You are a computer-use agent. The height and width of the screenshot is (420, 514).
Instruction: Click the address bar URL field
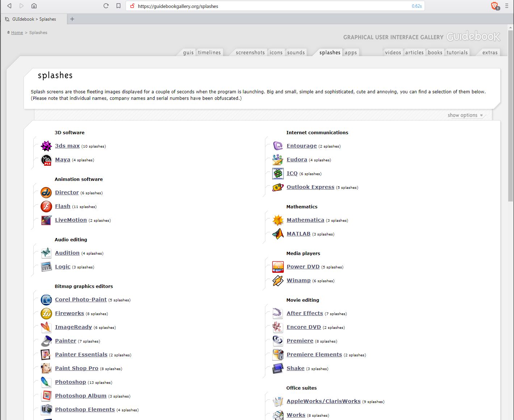(275, 6)
